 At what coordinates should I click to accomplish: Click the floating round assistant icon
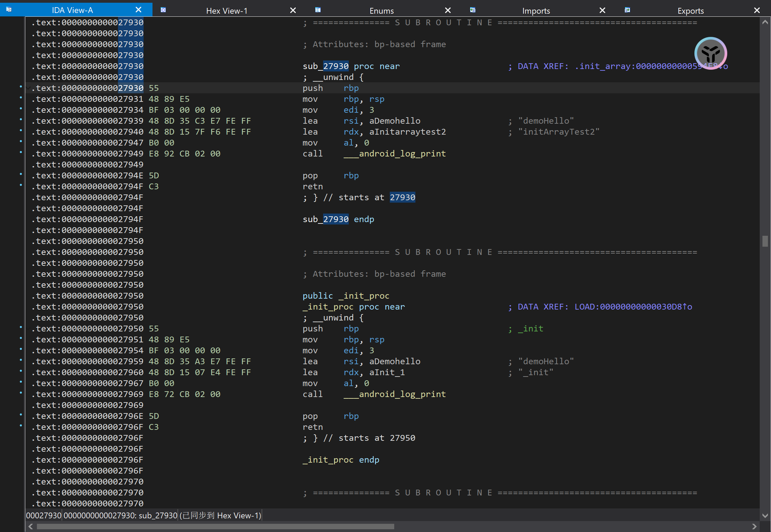(x=710, y=53)
